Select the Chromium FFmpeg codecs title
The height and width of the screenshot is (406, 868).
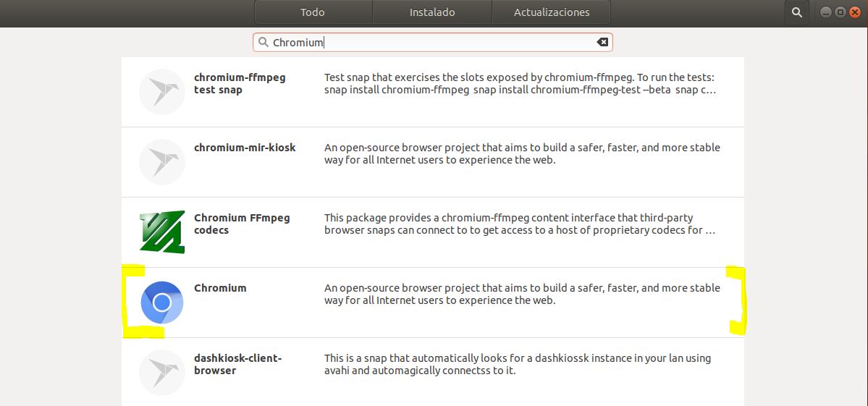pos(242,224)
